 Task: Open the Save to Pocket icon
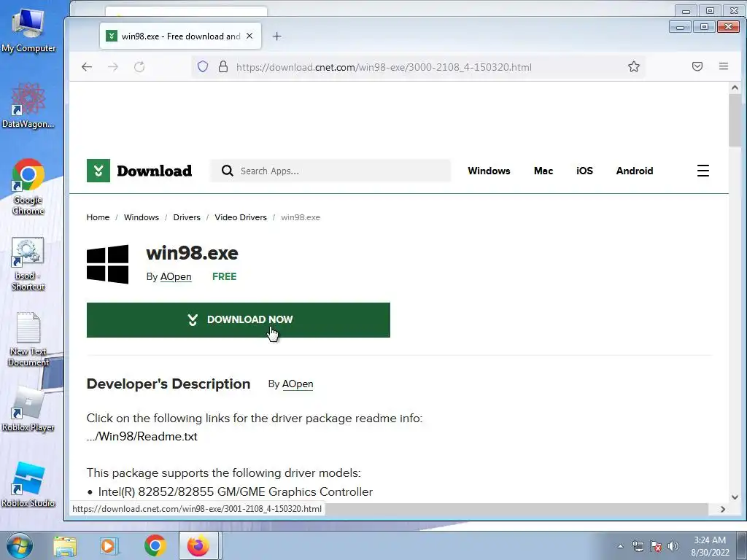(697, 66)
